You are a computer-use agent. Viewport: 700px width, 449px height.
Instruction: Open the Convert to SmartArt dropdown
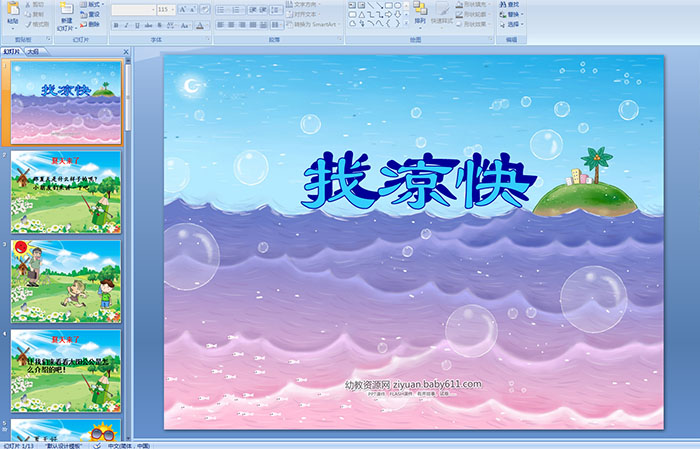(313, 24)
